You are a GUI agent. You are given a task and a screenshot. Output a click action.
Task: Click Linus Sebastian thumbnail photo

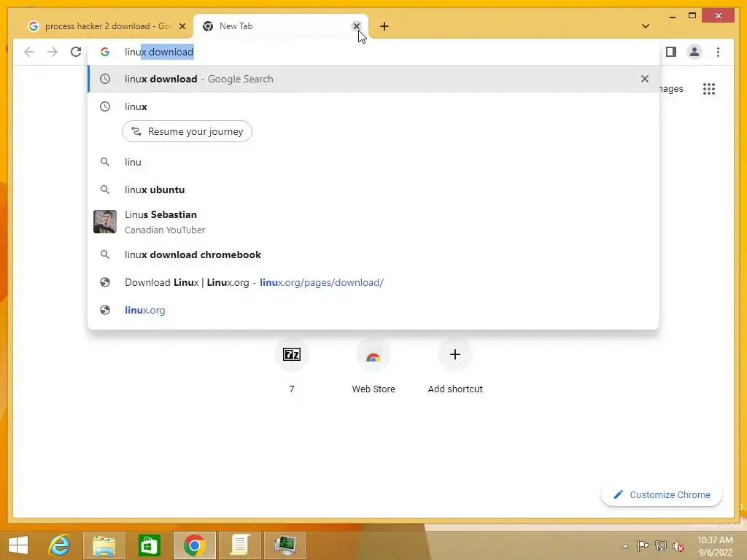click(105, 222)
